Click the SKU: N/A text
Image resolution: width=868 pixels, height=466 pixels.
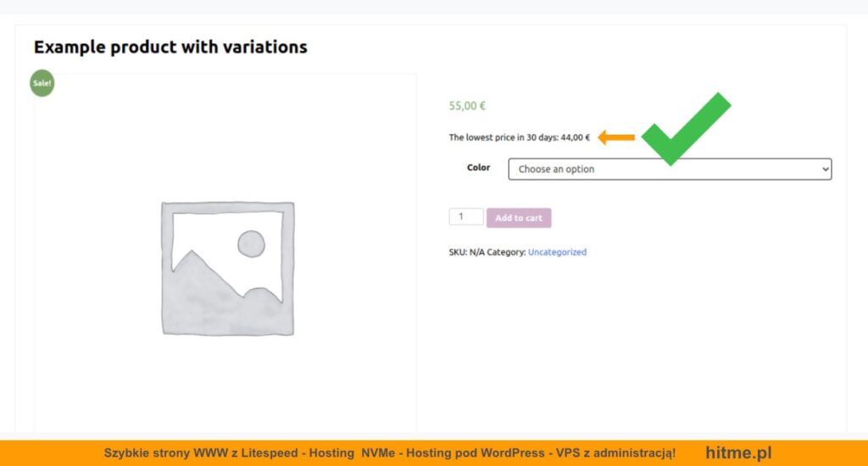[x=466, y=252]
